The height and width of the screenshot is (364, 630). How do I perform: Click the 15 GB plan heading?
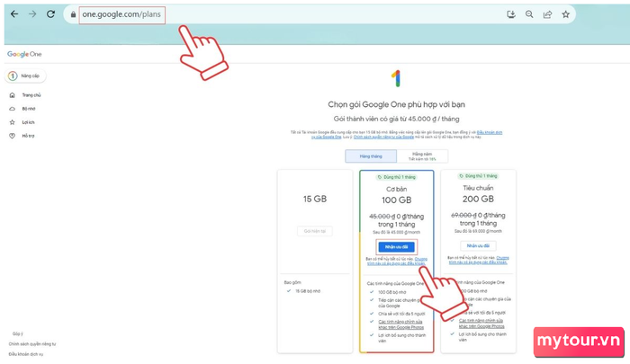[315, 199]
